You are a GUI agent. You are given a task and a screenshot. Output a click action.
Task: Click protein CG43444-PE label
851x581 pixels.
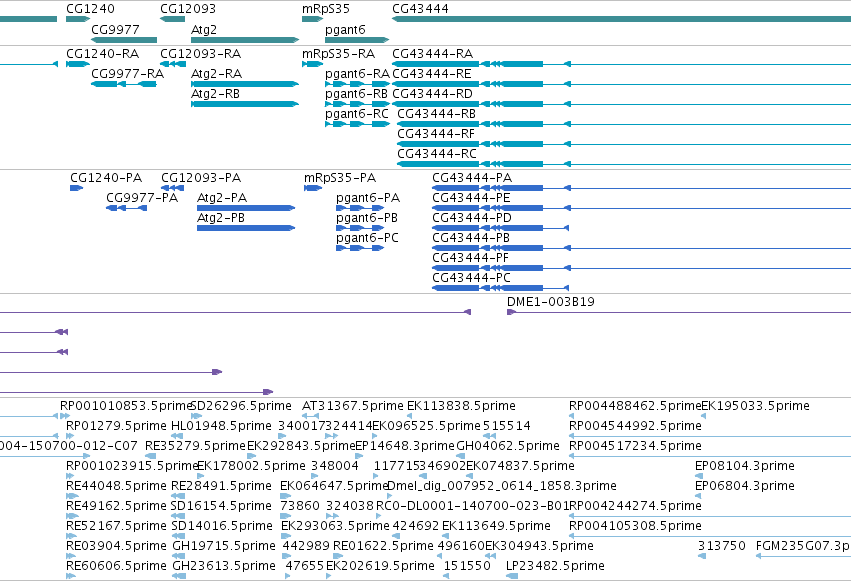pyautogui.click(x=471, y=198)
